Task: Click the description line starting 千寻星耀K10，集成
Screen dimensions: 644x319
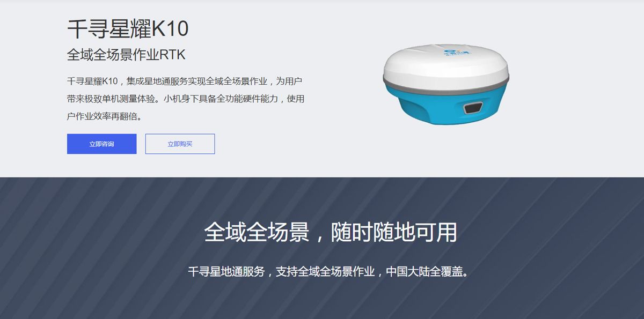Action: [186, 81]
